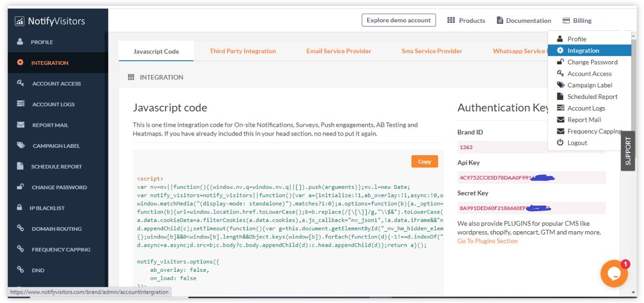Switch to Sms Service Provider tab

tap(432, 51)
